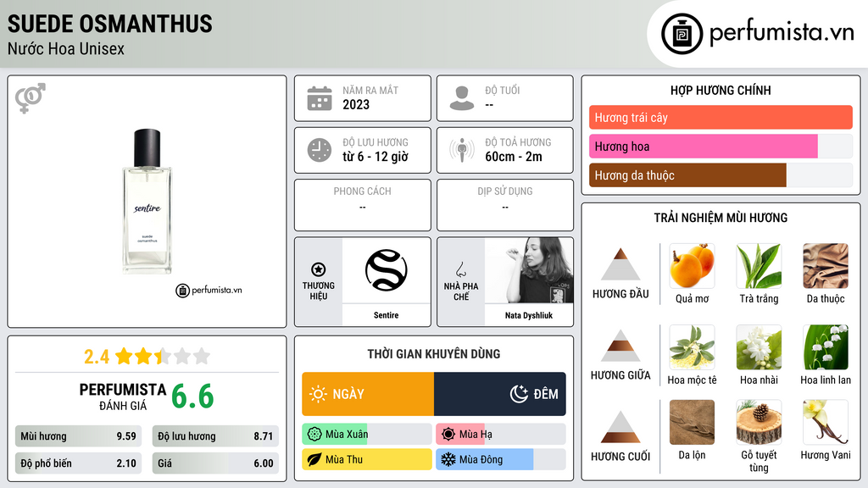The image size is (868, 488).
Task: Click the 2.4 user rating number
Action: (97, 357)
